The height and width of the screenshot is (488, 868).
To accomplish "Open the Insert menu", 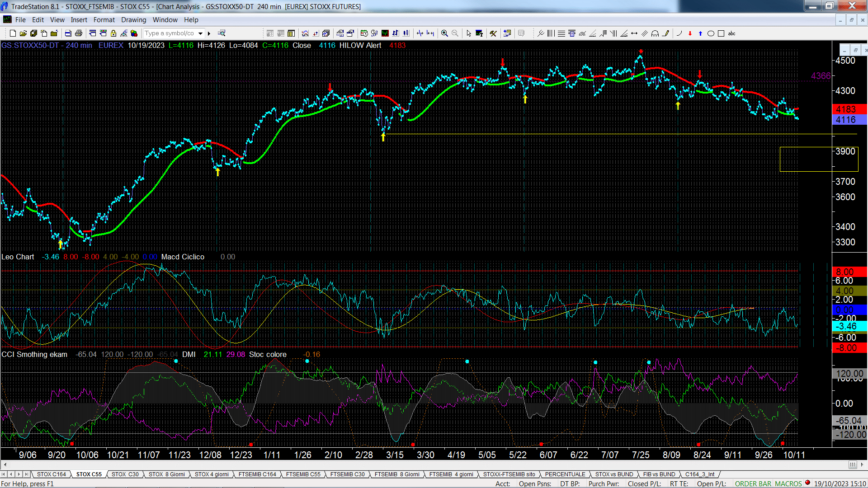I will point(79,20).
